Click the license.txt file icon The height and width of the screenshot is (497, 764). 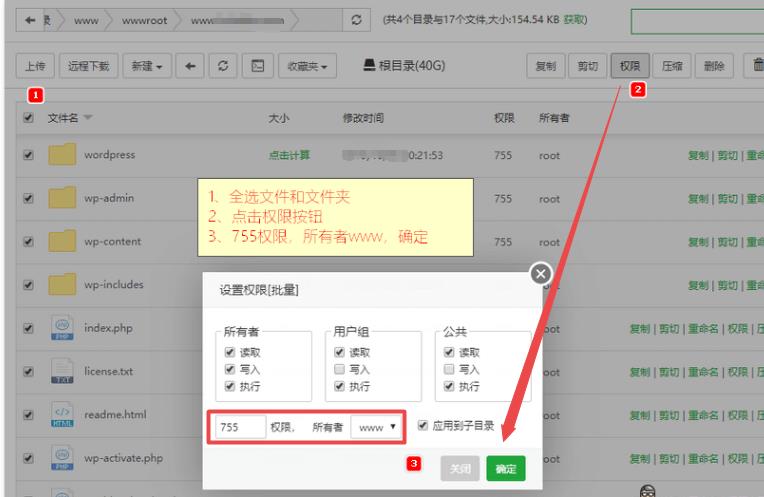click(x=62, y=371)
